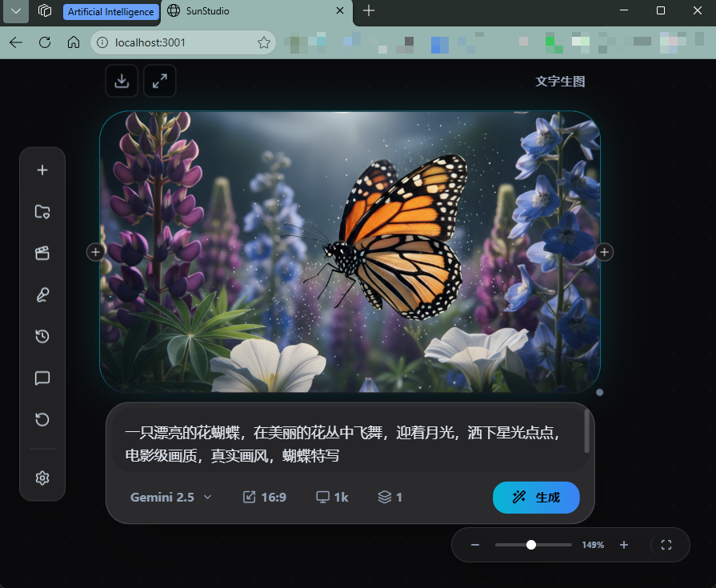
Task: Download the butterfly image
Action: [x=122, y=81]
